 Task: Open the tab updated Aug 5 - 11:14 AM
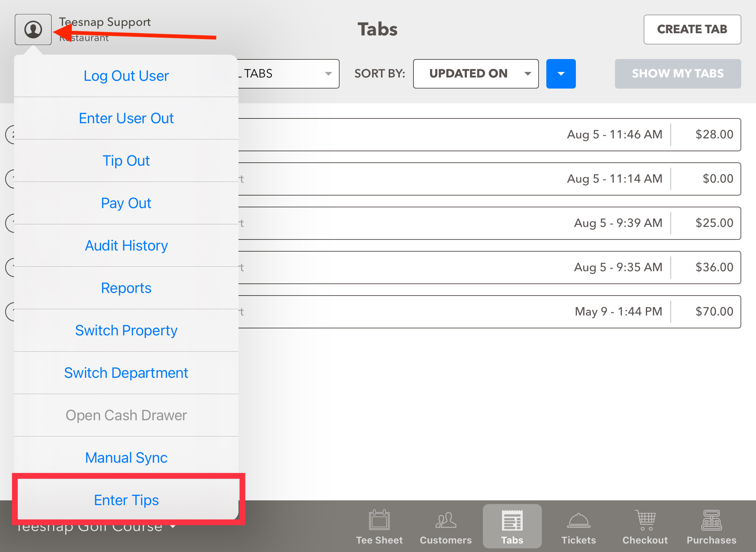(489, 179)
